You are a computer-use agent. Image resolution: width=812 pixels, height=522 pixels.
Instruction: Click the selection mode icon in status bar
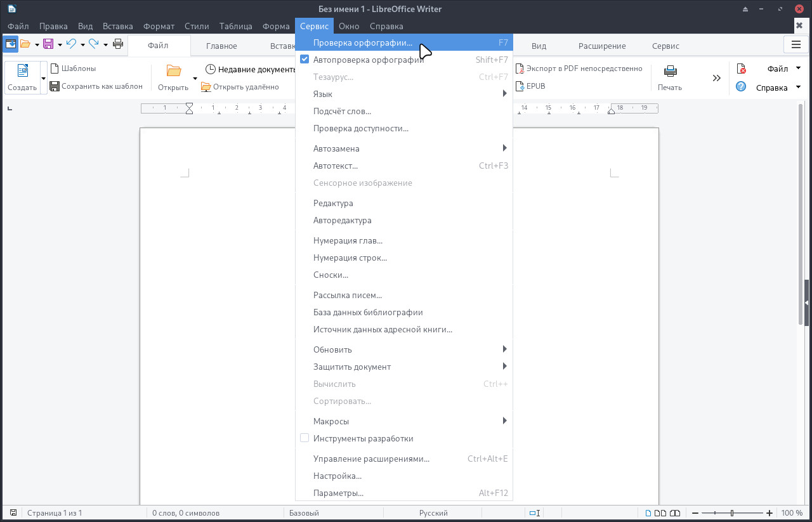(x=534, y=513)
